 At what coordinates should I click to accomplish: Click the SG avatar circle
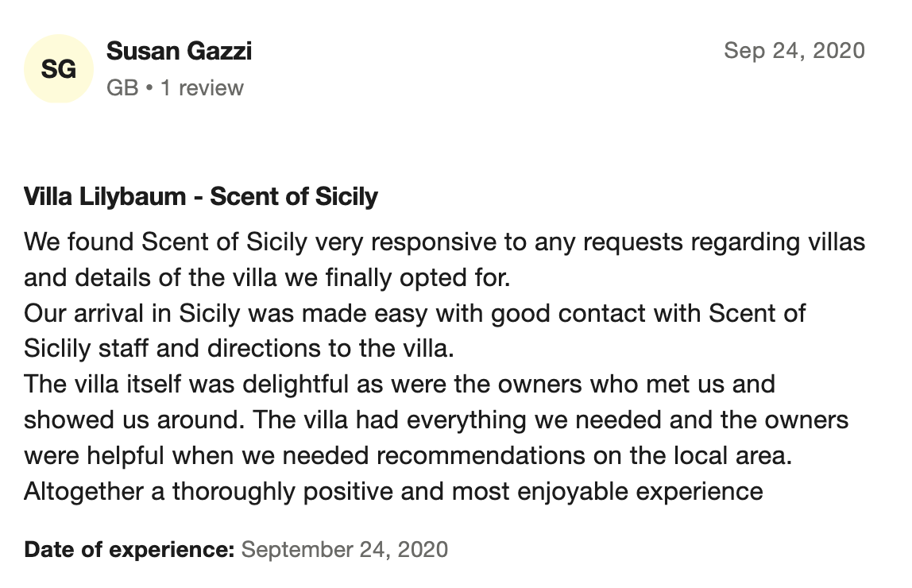click(x=59, y=69)
